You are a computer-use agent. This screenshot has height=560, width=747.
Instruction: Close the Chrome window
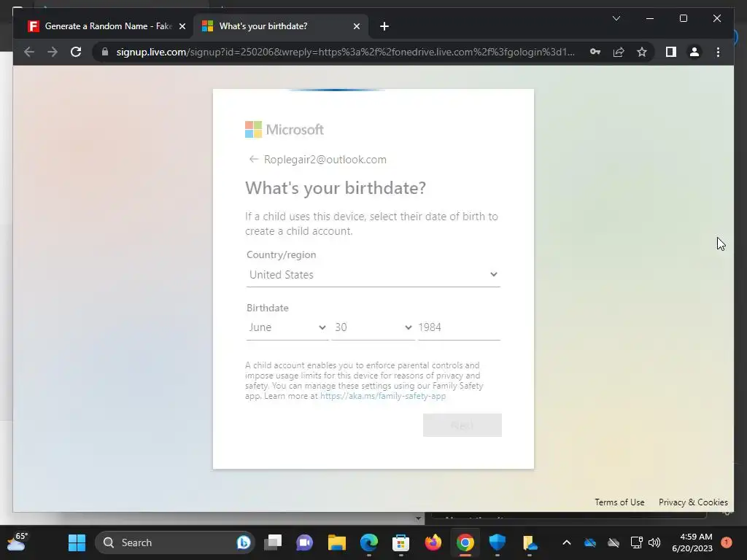pyautogui.click(x=717, y=18)
